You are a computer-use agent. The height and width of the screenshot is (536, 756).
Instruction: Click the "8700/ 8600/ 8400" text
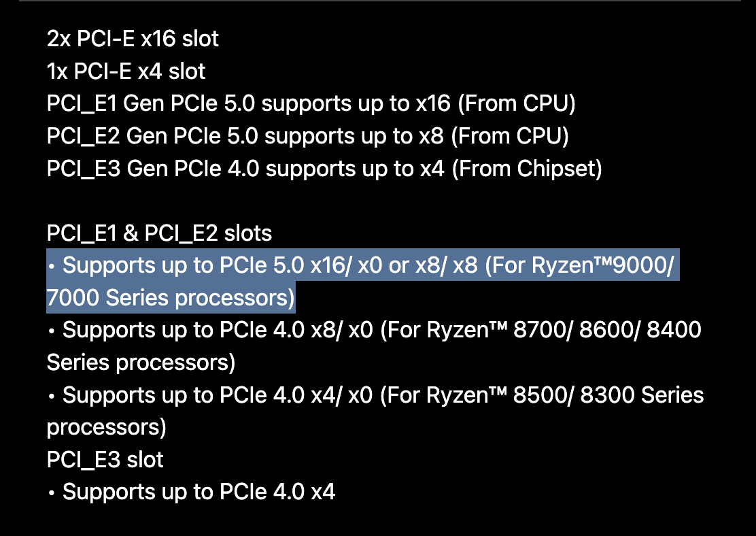tap(607, 331)
